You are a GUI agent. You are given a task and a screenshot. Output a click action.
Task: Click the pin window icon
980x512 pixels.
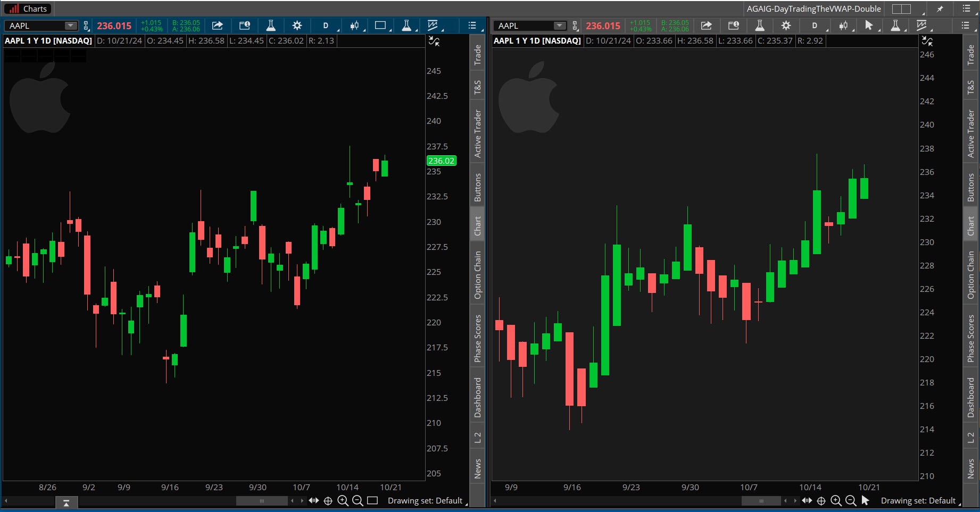click(940, 9)
